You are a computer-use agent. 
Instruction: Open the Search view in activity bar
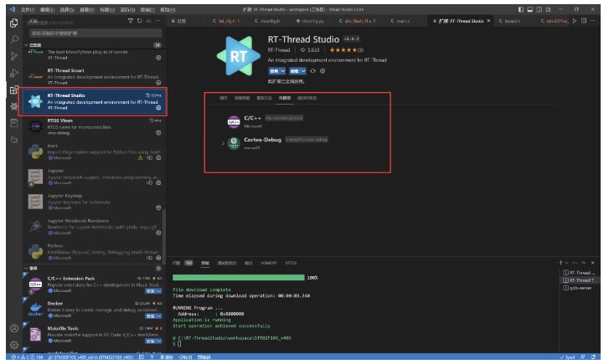coord(14,39)
